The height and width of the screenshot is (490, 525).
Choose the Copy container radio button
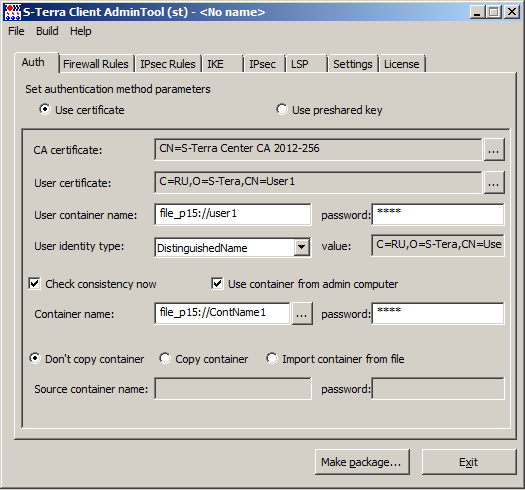pyautogui.click(x=204, y=359)
